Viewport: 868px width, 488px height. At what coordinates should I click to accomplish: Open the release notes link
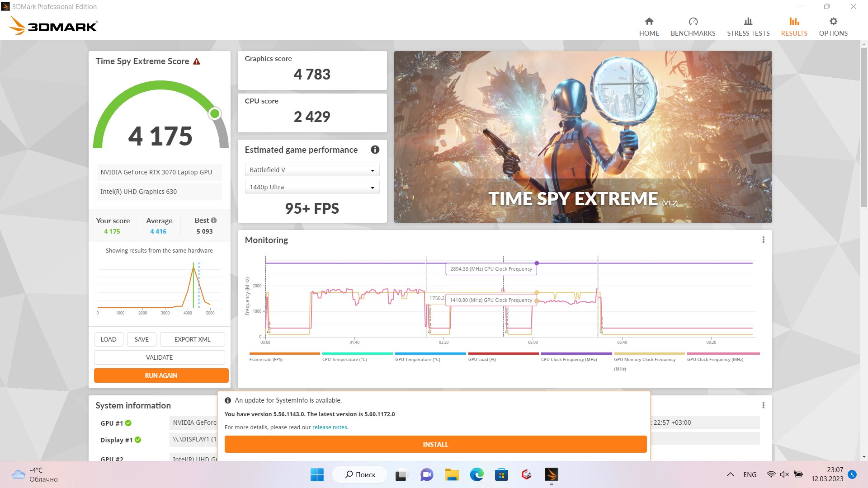coord(330,427)
